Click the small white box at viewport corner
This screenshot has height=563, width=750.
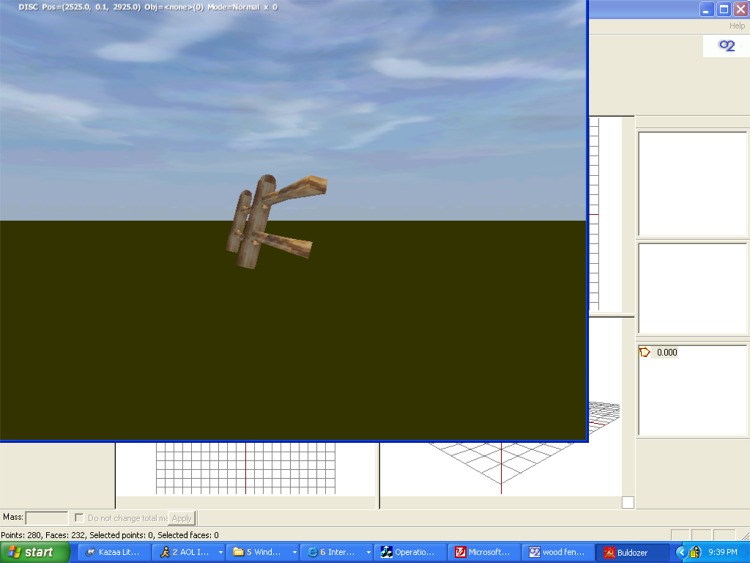628,502
